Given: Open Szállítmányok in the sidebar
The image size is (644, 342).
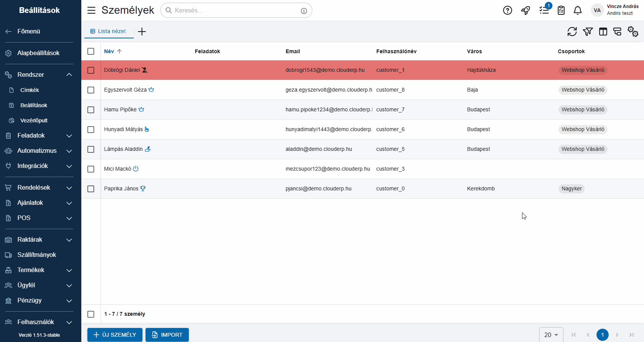Looking at the screenshot, I should coord(36,255).
